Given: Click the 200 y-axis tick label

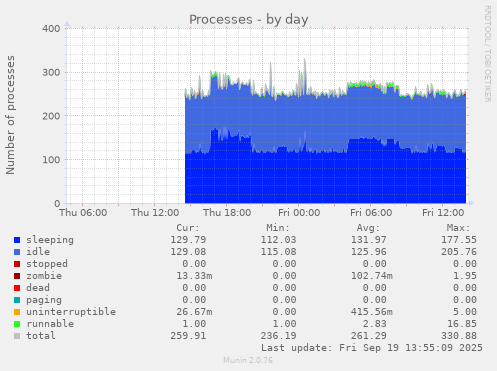Looking at the screenshot, I should point(51,116).
